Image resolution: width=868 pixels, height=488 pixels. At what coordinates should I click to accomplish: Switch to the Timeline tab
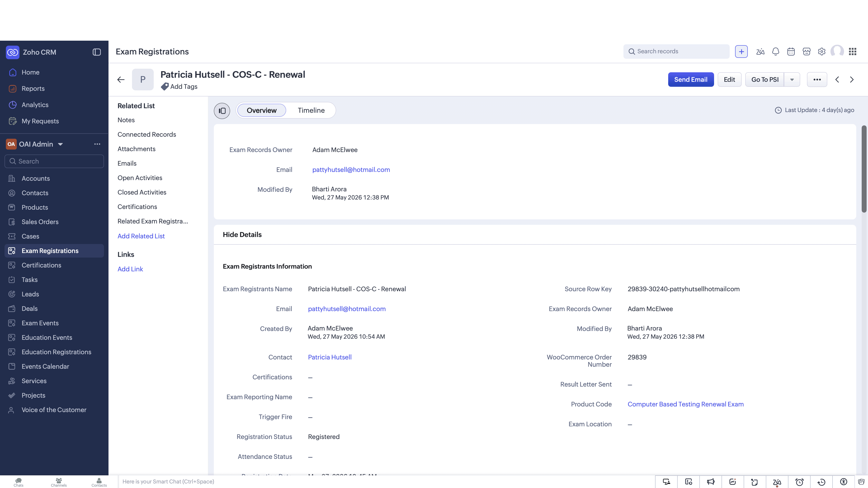pos(311,110)
